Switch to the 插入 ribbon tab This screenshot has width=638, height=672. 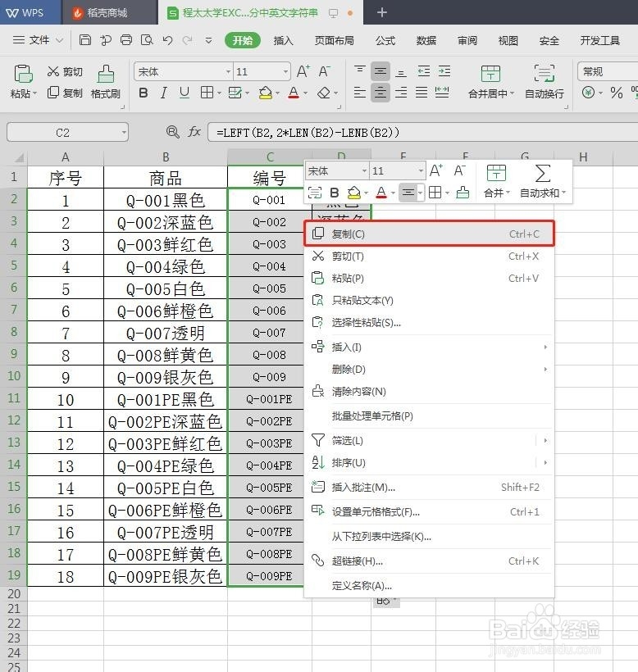tap(284, 41)
